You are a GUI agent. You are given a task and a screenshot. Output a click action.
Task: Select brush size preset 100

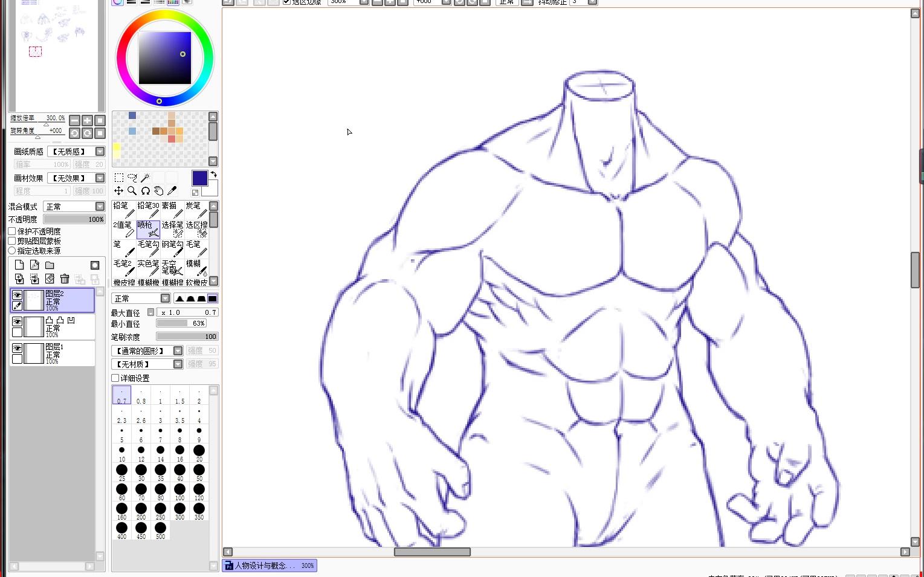(179, 491)
